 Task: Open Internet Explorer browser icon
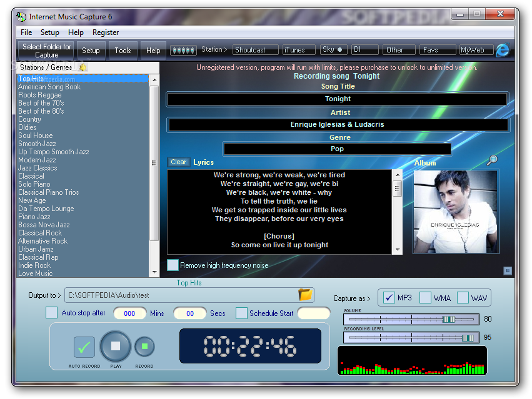point(503,50)
